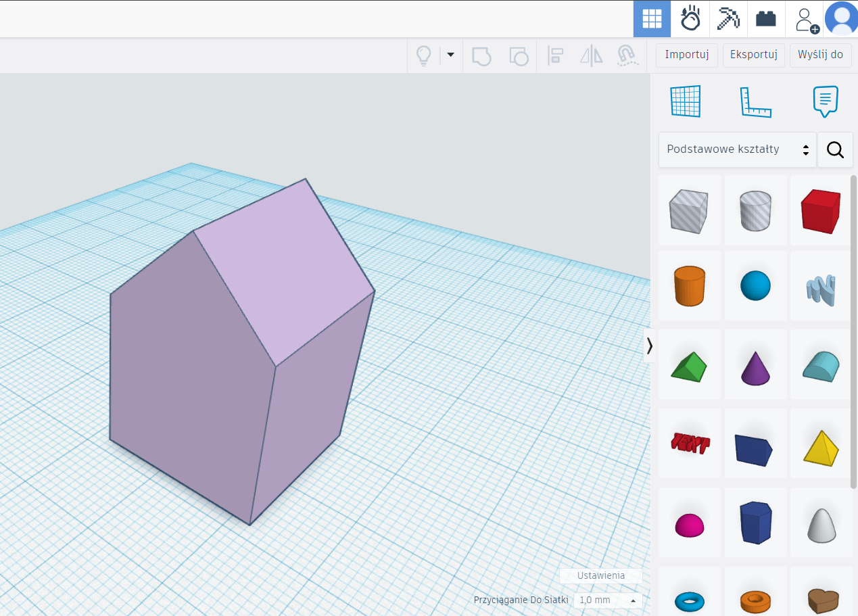858x616 pixels.
Task: Click the shapes panel scrollbar
Action: pos(855,331)
